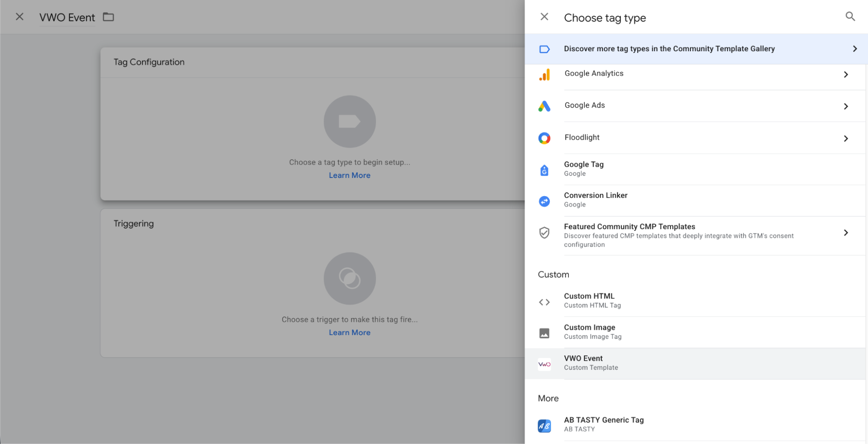
Task: Select VWO Event custom template
Action: tap(695, 364)
